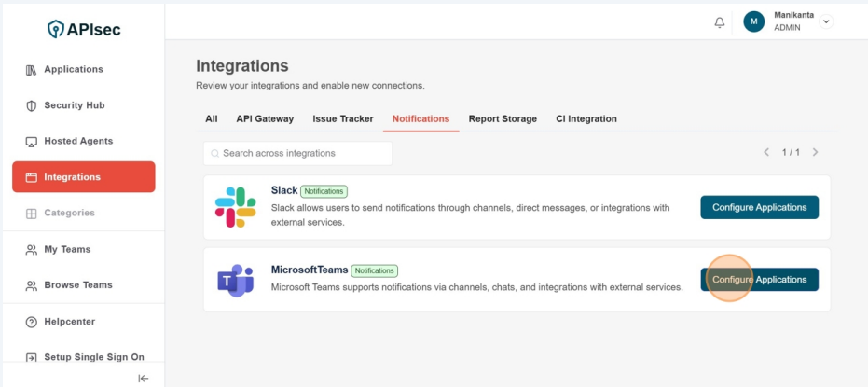Click Configure Applications for MicrosoftTeams
Image resolution: width=868 pixels, height=387 pixels.
click(x=759, y=280)
